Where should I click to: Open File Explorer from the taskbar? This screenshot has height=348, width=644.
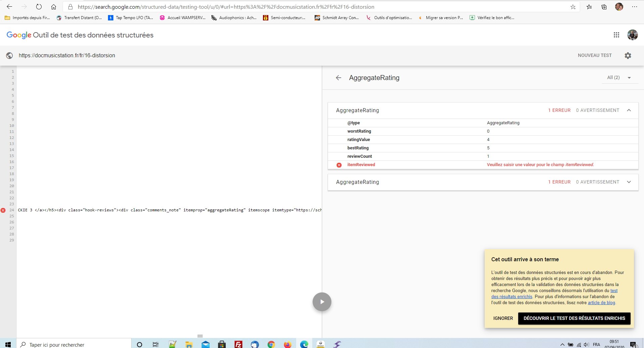[x=189, y=344]
